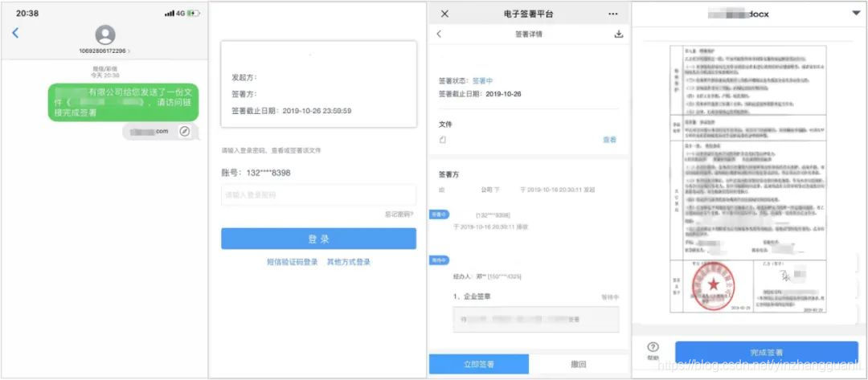Open sender number 10692806172296 details
Viewport: 868px width, 380px height.
coord(104,51)
